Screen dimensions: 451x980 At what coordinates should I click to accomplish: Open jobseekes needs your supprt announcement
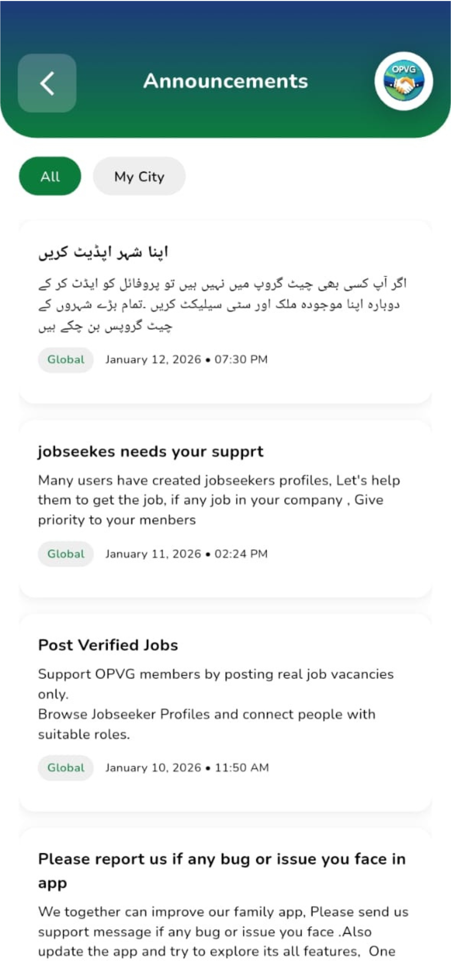click(x=151, y=452)
